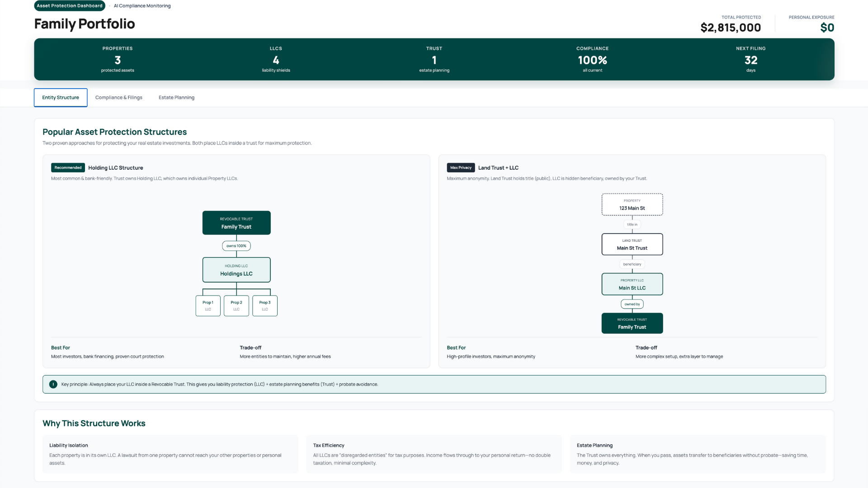Click the 'owns 100%' connector label

[x=236, y=246]
